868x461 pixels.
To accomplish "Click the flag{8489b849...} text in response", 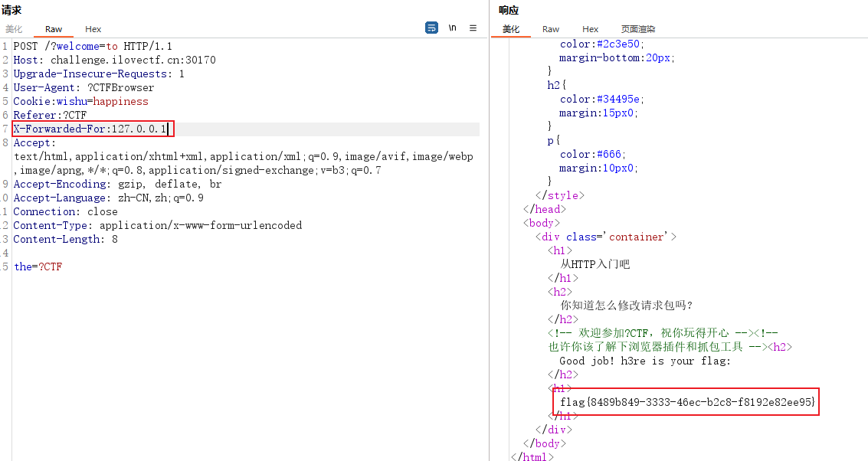I will click(x=687, y=402).
